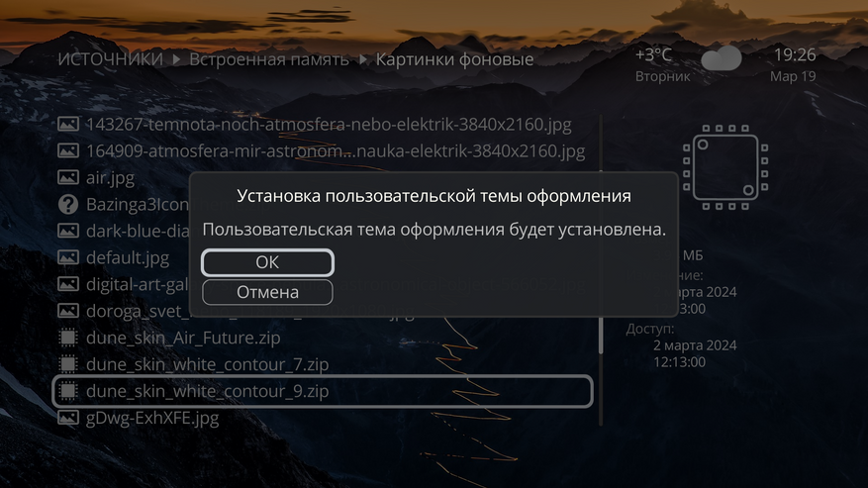The width and height of the screenshot is (868, 488).
Task: Open the weather cloud icon
Action: click(x=722, y=57)
